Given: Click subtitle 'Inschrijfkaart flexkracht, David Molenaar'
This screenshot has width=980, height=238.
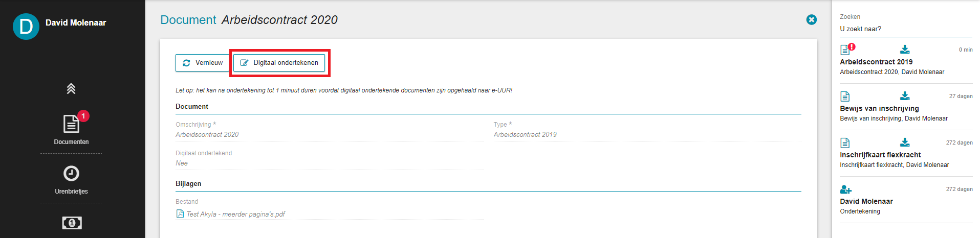Looking at the screenshot, I should (894, 165).
